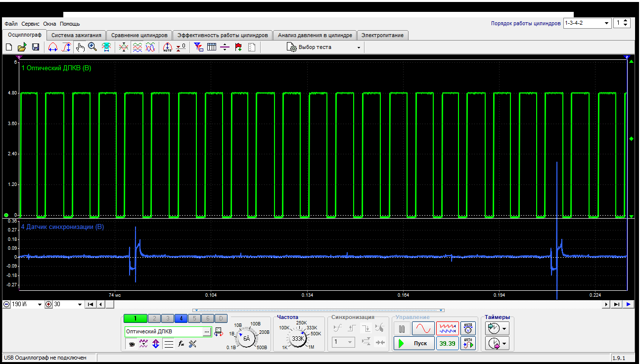Open a file using the folder icon
Screen dimensions: 641x364
coord(22,47)
